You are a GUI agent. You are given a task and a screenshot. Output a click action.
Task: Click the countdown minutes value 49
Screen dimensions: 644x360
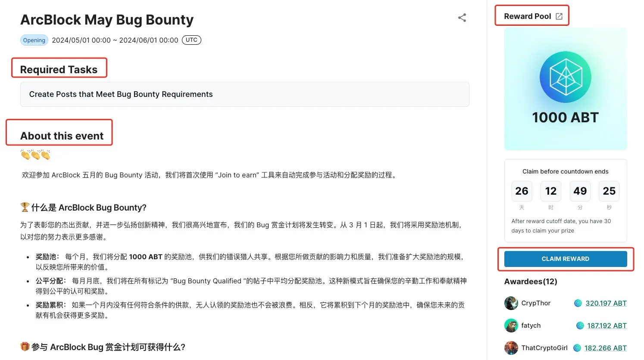point(580,191)
